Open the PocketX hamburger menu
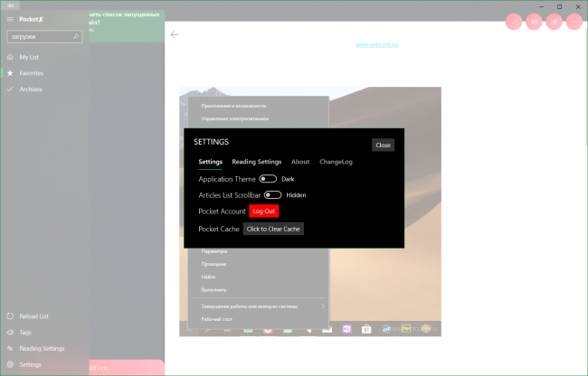 coord(10,19)
